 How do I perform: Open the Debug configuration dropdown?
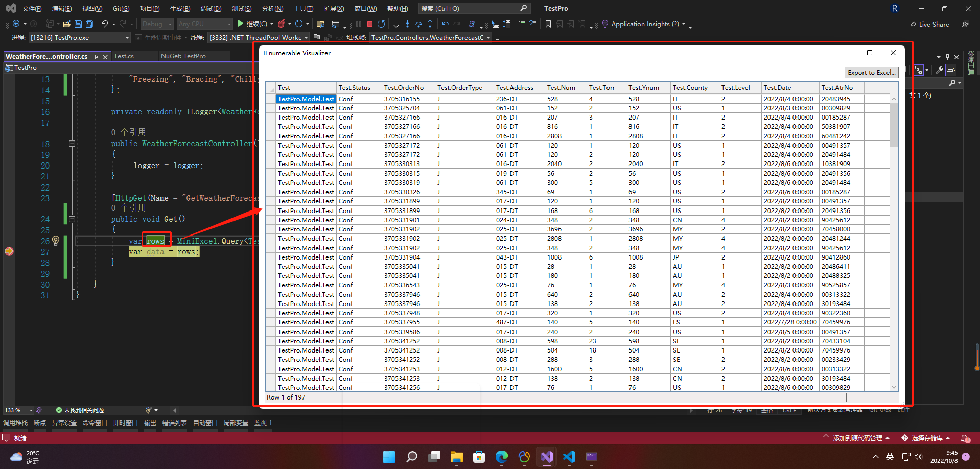(156, 24)
